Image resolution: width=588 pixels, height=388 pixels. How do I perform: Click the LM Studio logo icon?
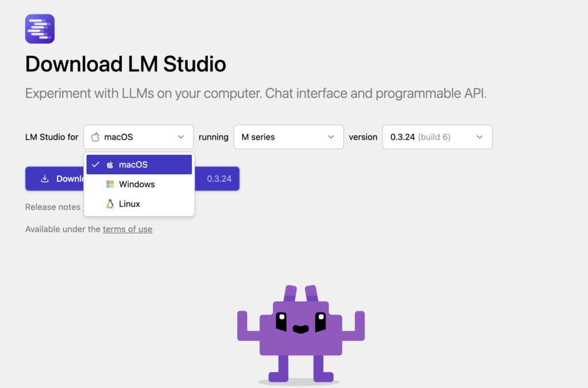(40, 29)
